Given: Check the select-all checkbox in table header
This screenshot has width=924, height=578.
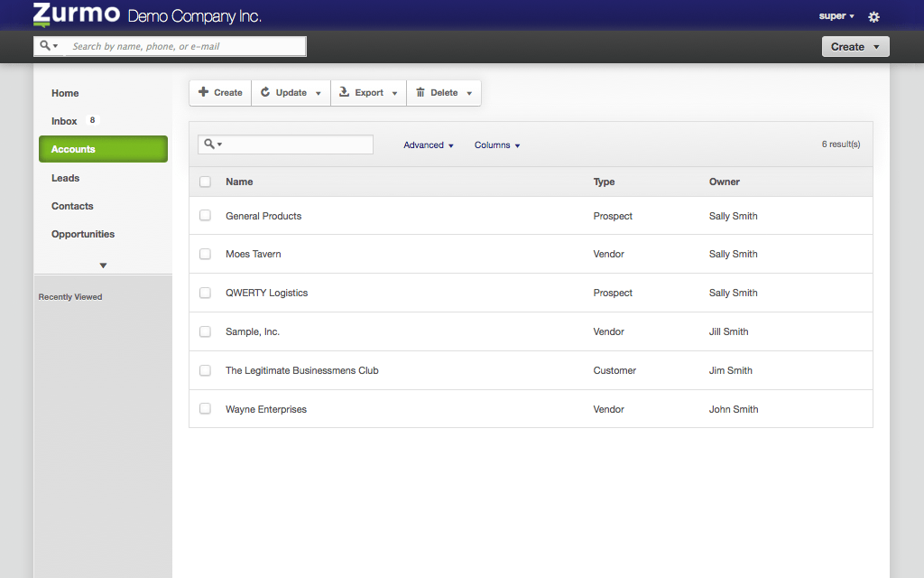Looking at the screenshot, I should pos(205,182).
